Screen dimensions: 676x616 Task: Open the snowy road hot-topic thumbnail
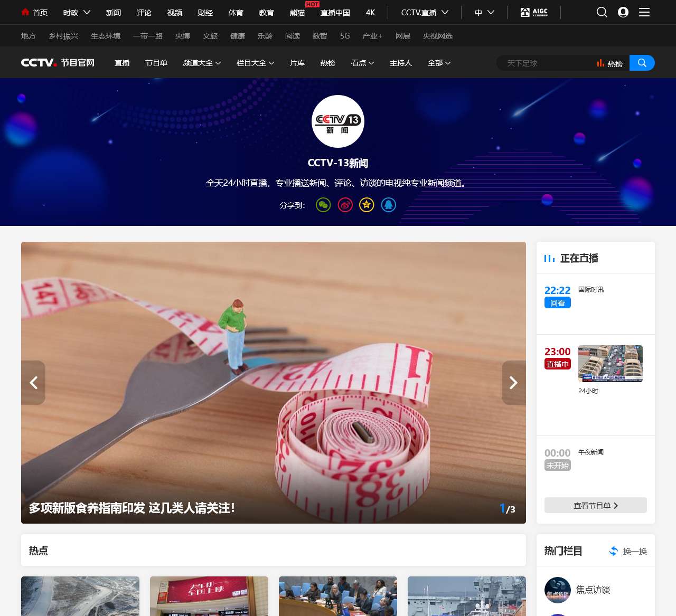[80, 596]
